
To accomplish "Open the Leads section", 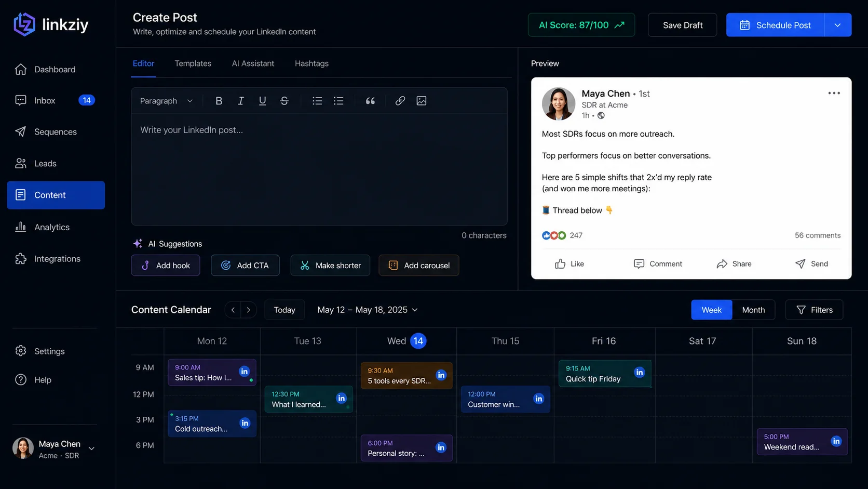I will (x=56, y=163).
